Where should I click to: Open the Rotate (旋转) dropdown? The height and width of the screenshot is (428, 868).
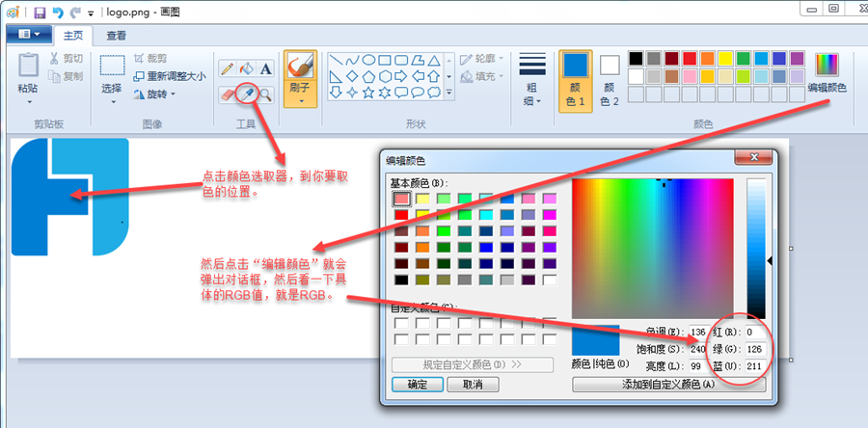coord(154,94)
